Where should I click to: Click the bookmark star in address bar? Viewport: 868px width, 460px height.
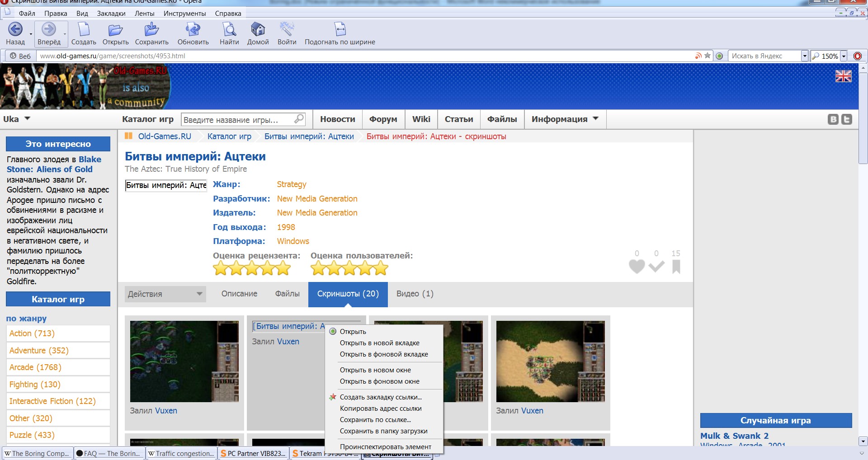point(708,56)
